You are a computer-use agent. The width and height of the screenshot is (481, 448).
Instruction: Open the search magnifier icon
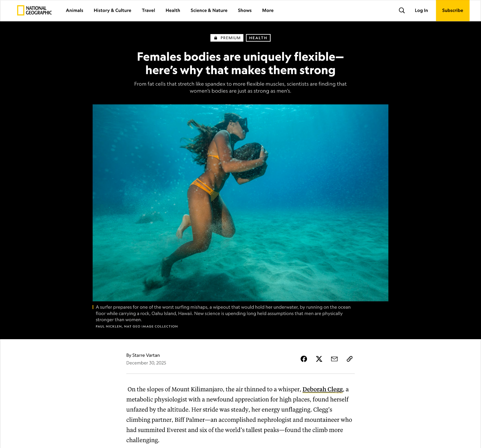pyautogui.click(x=402, y=11)
